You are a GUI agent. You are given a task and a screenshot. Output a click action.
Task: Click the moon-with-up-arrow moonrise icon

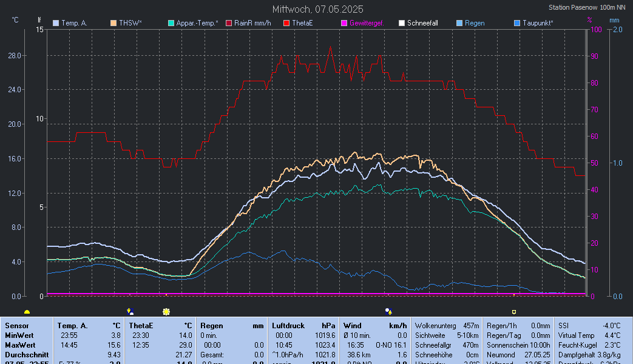point(388,311)
